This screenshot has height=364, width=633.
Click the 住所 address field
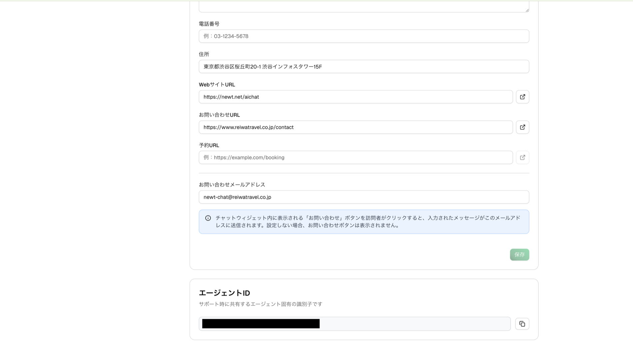pyautogui.click(x=364, y=66)
